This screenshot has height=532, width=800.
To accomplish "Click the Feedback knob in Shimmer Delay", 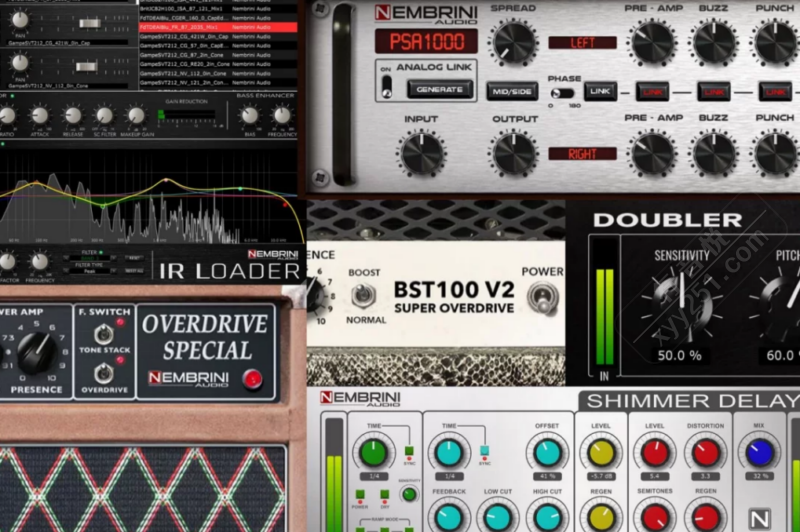I will (x=449, y=517).
